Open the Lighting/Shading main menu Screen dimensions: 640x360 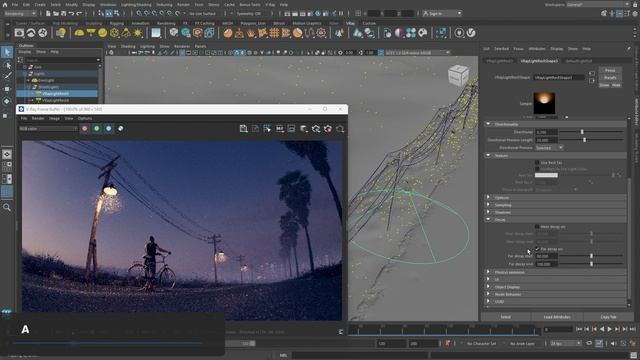point(136,4)
